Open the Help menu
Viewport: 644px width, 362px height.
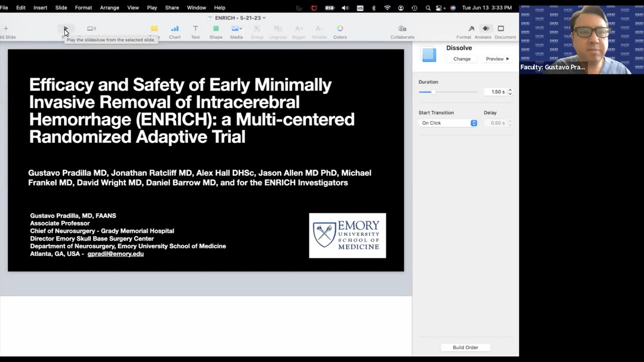[219, 8]
